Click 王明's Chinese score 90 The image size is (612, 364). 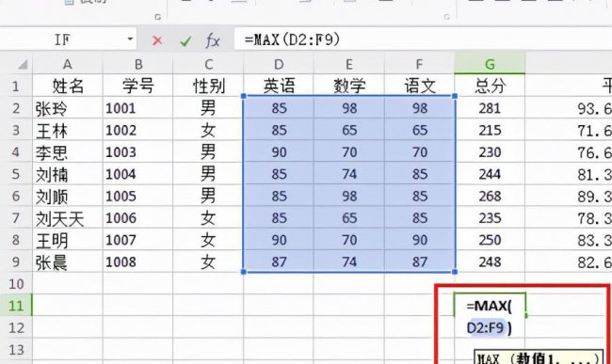point(419,240)
